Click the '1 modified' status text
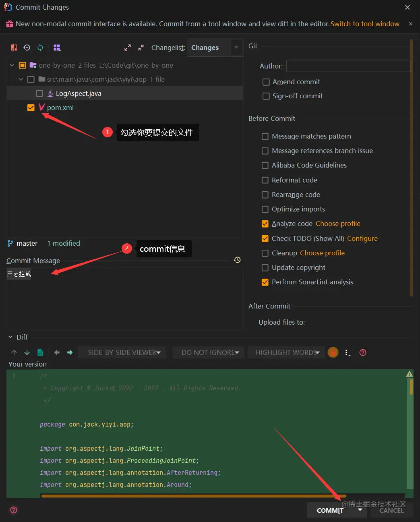 (64, 243)
